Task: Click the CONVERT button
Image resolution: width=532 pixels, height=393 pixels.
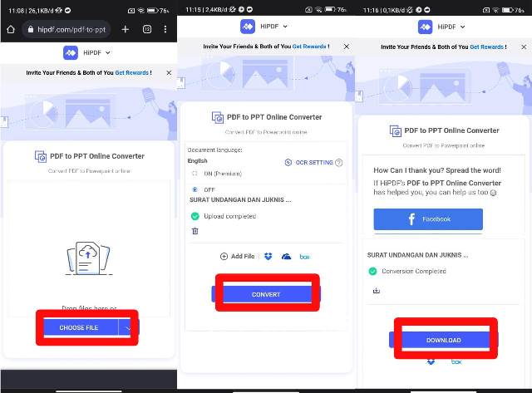Action: pos(266,295)
